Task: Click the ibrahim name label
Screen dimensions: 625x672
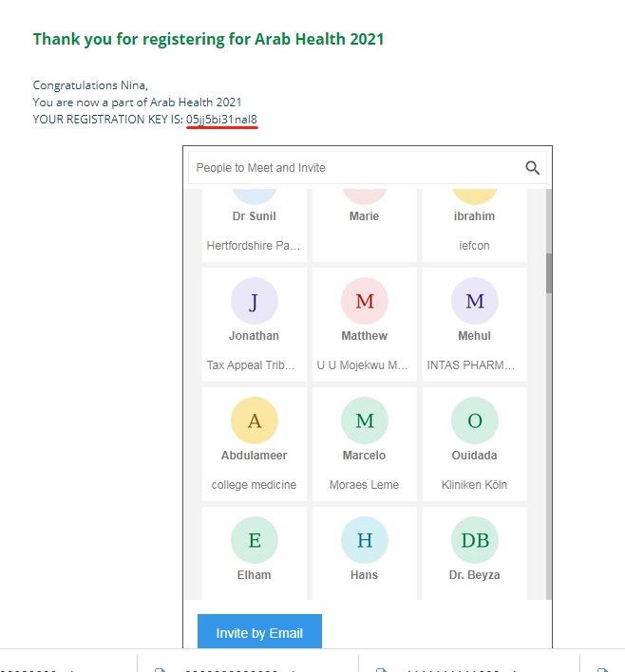Action: [474, 216]
